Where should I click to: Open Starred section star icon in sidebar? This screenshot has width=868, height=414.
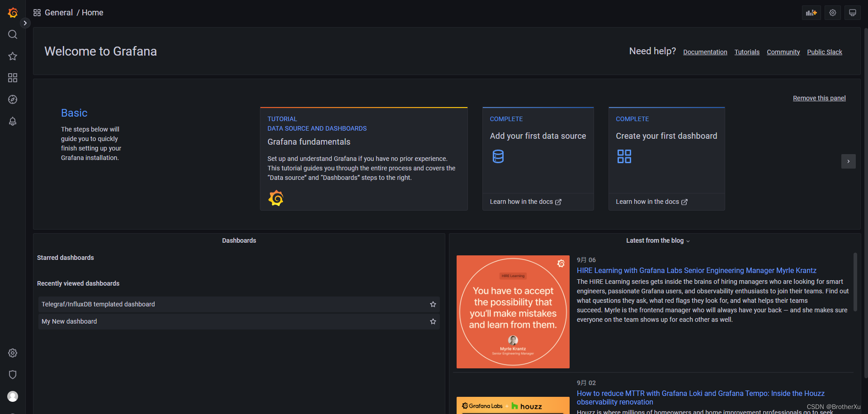[x=13, y=56]
